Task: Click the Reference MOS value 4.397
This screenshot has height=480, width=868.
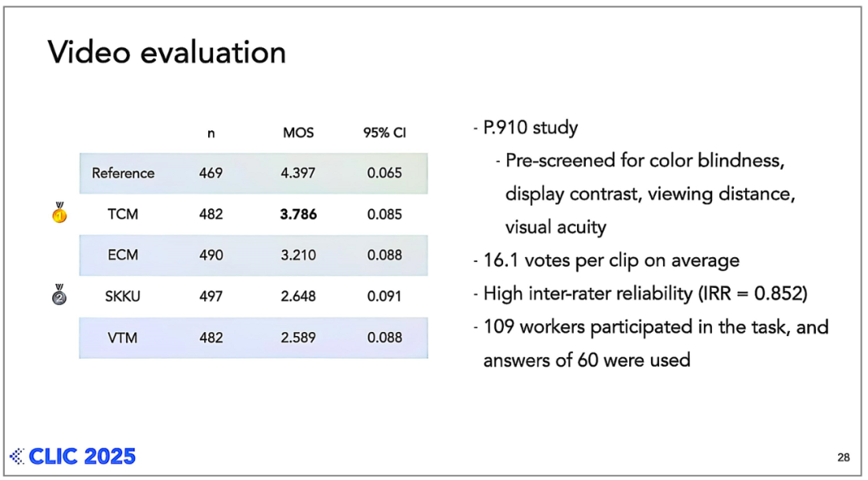Action: pos(297,173)
